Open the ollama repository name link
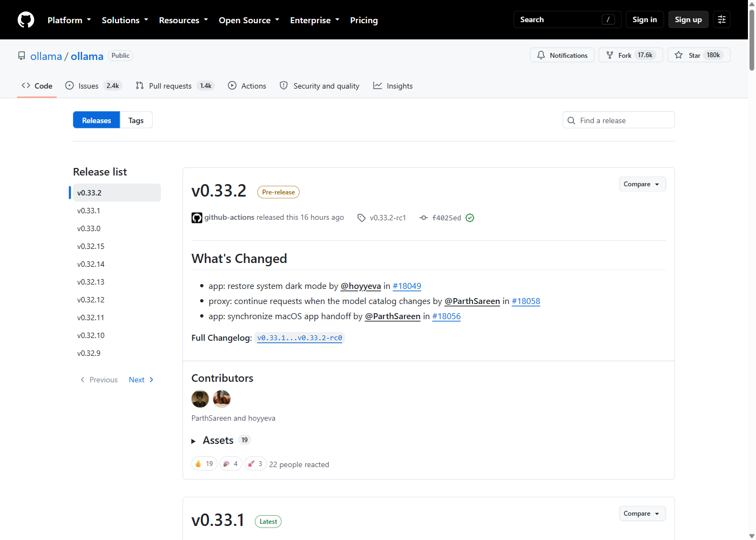Screen dimensions: 756x540 87,56
